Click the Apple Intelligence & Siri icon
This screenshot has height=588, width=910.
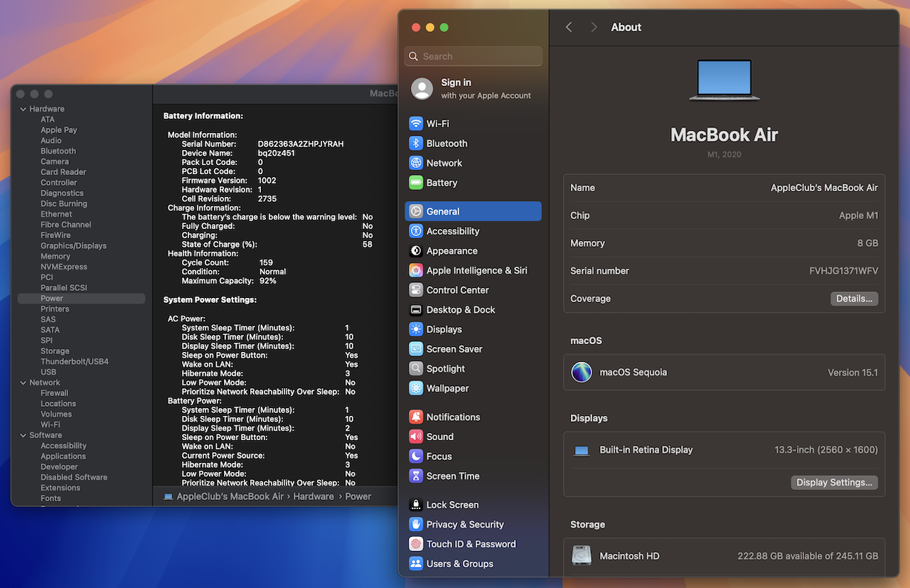pos(416,271)
